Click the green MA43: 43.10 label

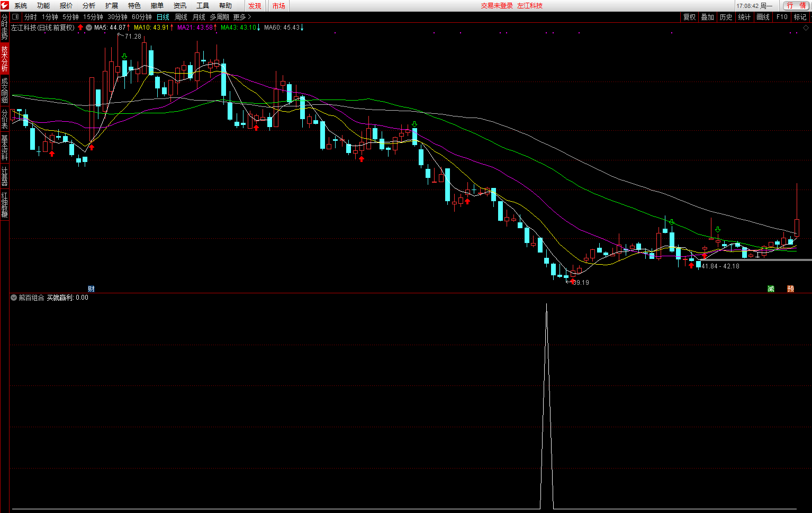click(x=238, y=28)
